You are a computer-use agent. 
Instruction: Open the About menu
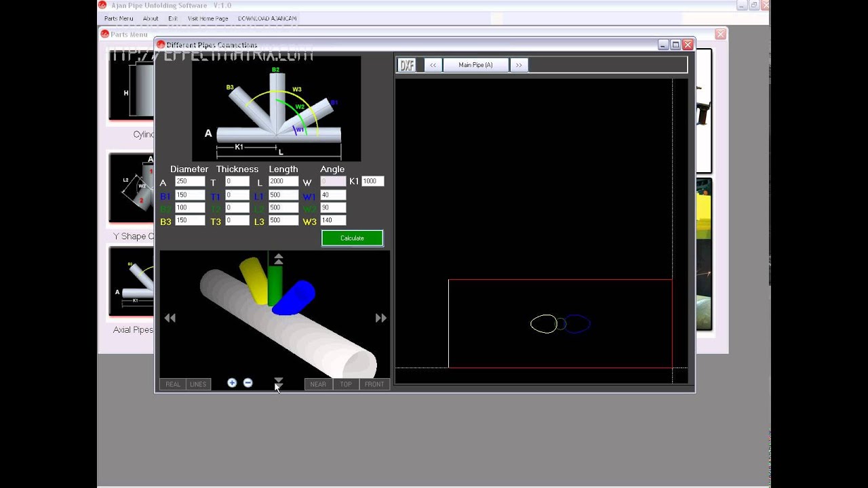[x=151, y=18]
